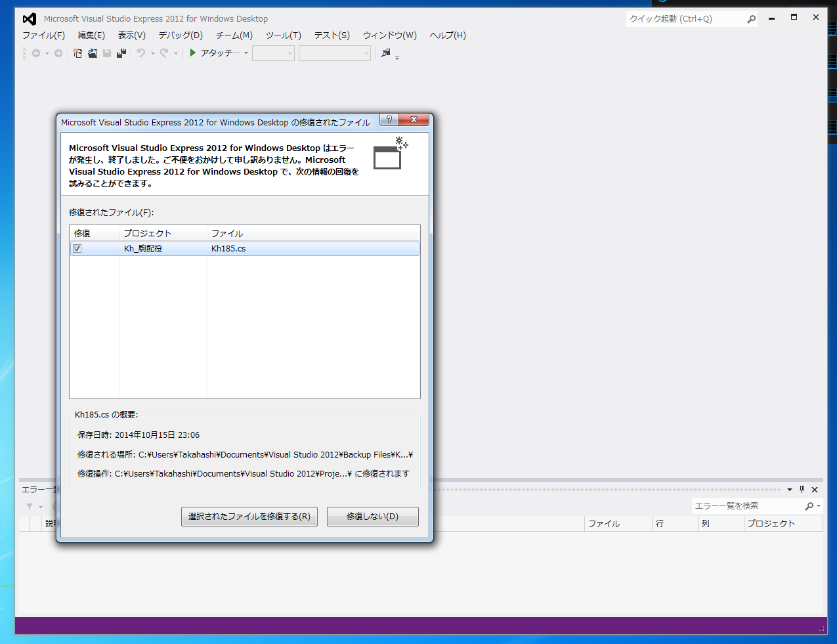This screenshot has height=644, width=837.
Task: Click the Redo toolbar icon
Action: point(164,53)
